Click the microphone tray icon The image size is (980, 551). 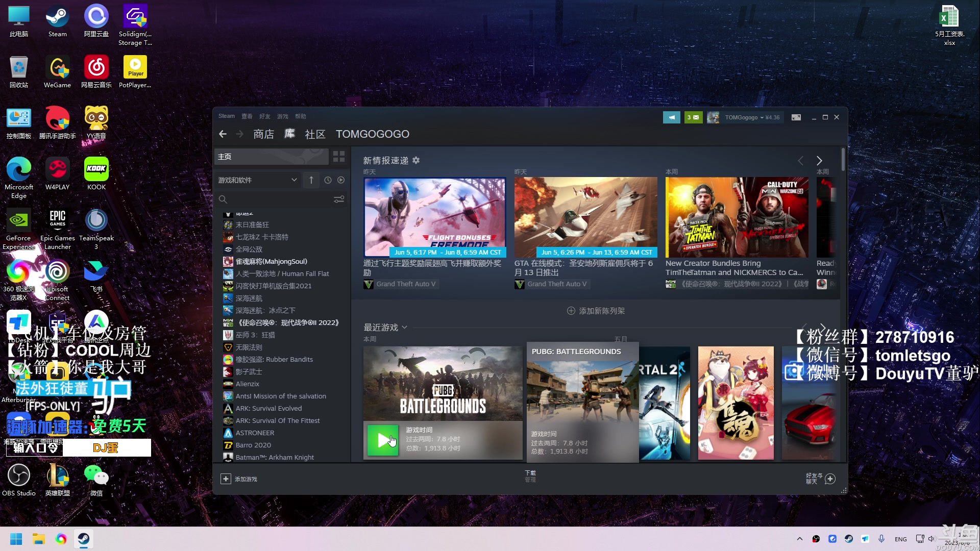coord(881,539)
